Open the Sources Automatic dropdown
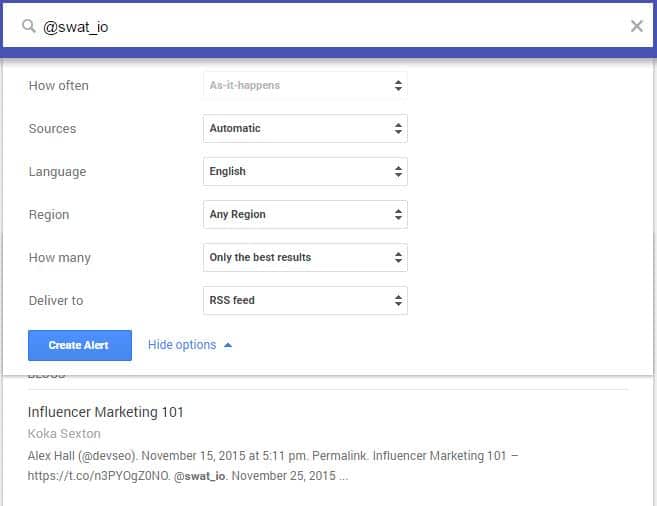The image size is (657, 506). (x=305, y=129)
